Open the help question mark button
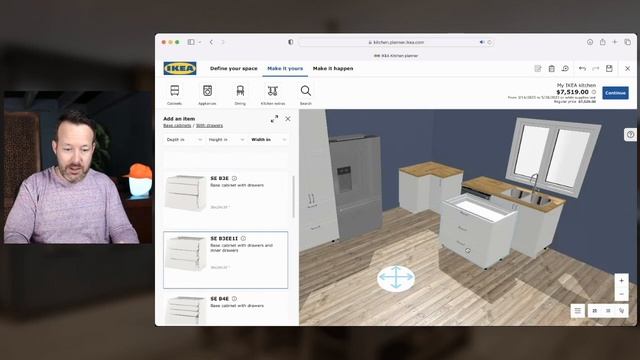Image resolution: width=640 pixels, height=360 pixels. [x=631, y=134]
